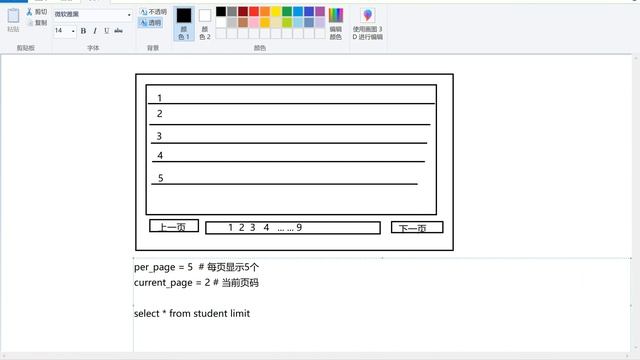Click the 'select * from student limit' text
The image size is (640, 360).
point(192,313)
